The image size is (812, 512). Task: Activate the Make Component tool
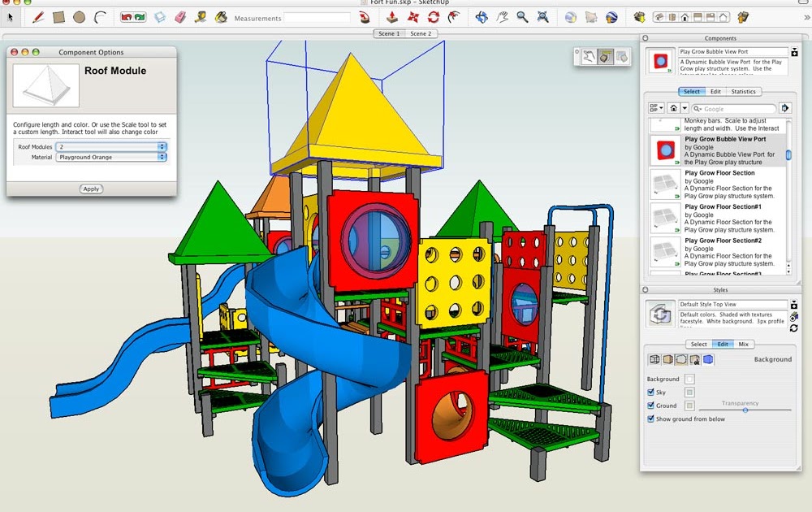click(160, 18)
